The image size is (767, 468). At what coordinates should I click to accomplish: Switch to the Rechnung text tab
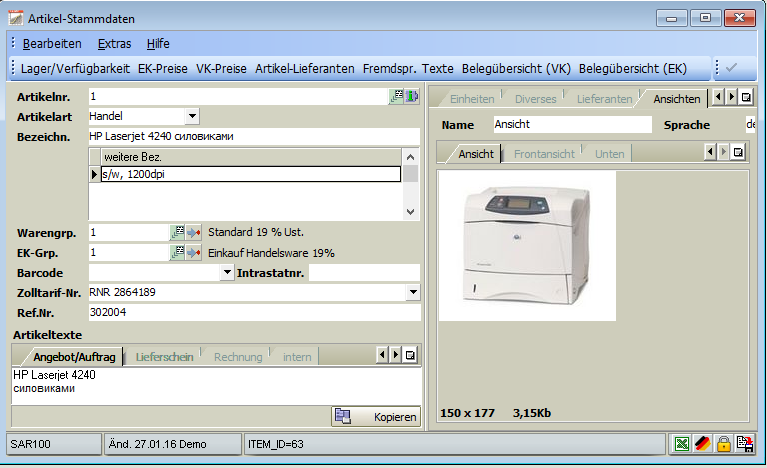pos(238,357)
